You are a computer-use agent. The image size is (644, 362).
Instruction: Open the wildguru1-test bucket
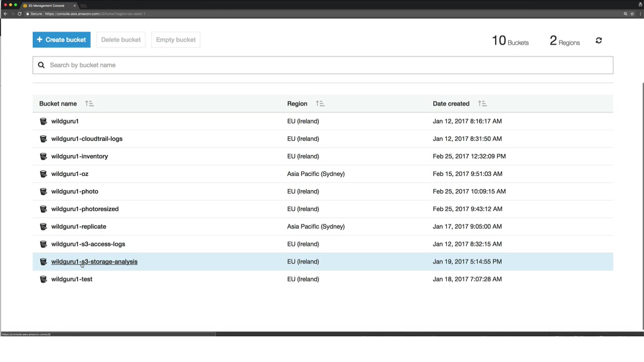(71, 279)
